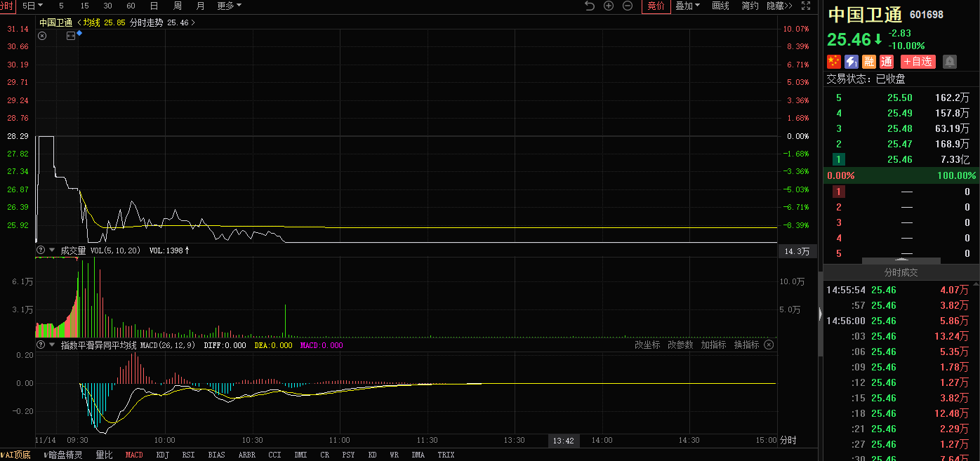Click the 分时 label at the end of the time axis
This screenshot has width=980, height=461.
[788, 440]
